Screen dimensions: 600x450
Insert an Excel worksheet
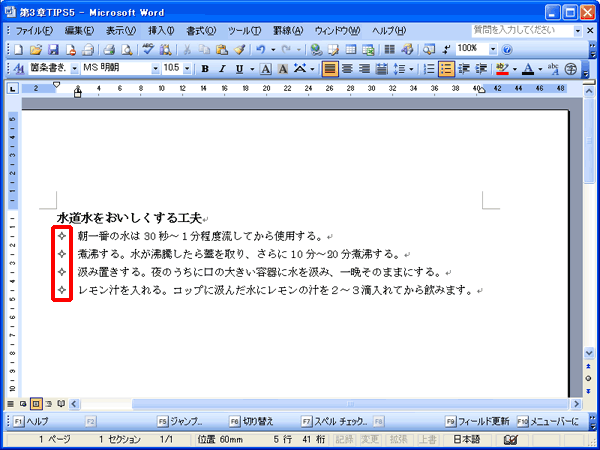click(368, 50)
